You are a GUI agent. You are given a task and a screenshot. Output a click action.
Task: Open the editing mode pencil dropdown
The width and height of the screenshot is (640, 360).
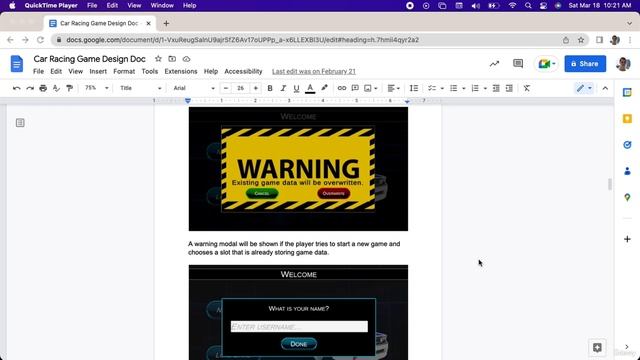(584, 88)
